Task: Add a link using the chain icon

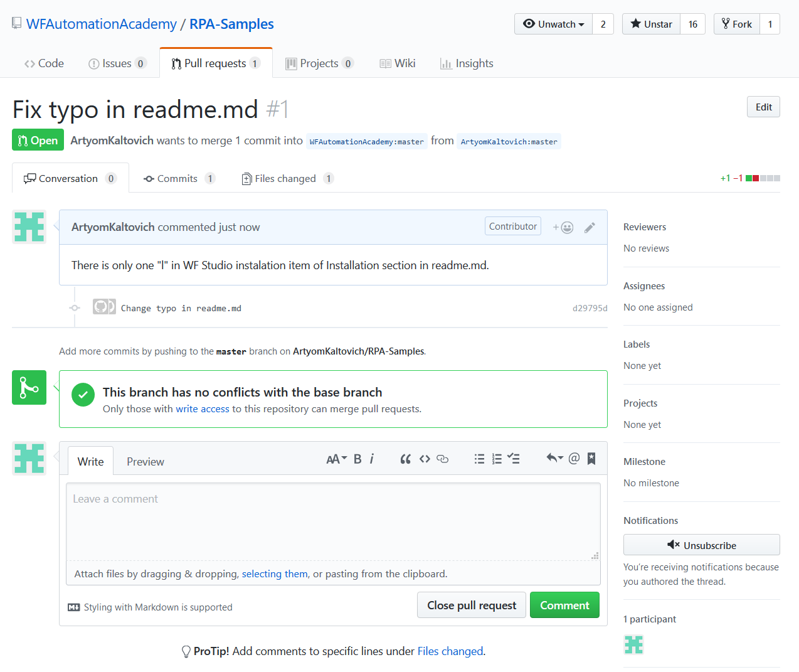Action: pos(442,459)
